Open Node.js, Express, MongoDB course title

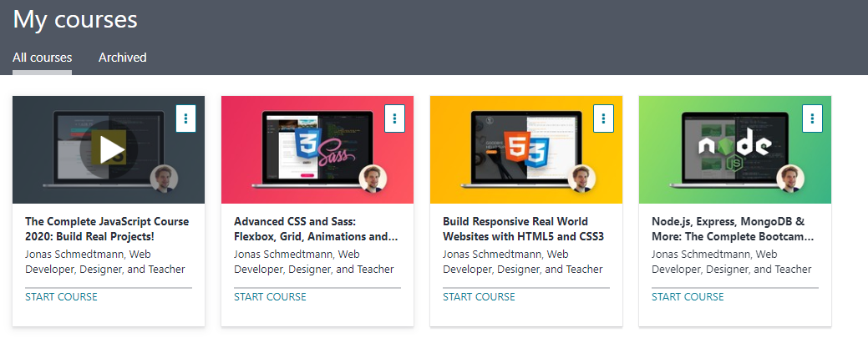[733, 229]
